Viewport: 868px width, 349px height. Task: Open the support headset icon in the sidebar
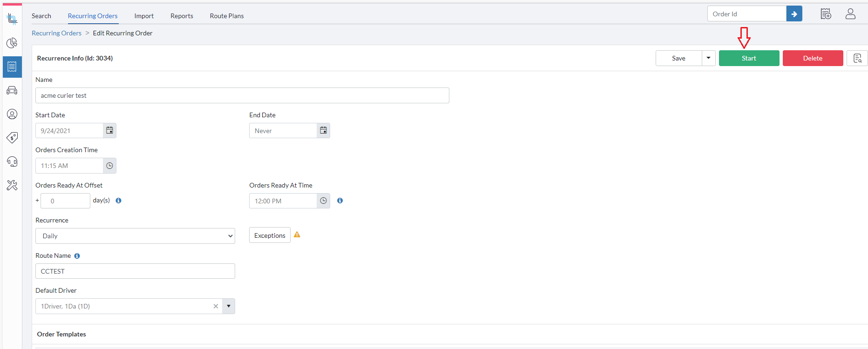12,161
